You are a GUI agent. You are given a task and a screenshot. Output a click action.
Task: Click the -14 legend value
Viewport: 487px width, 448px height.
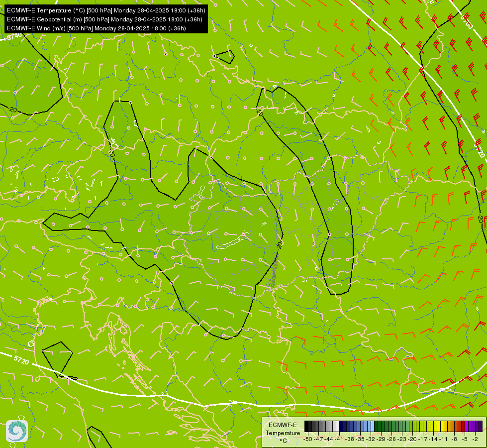point(434,439)
